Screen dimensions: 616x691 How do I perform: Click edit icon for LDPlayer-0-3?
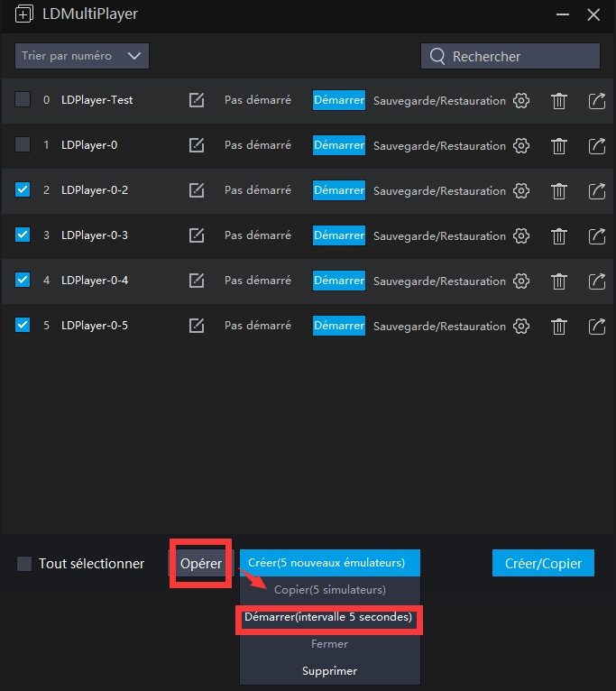point(197,235)
